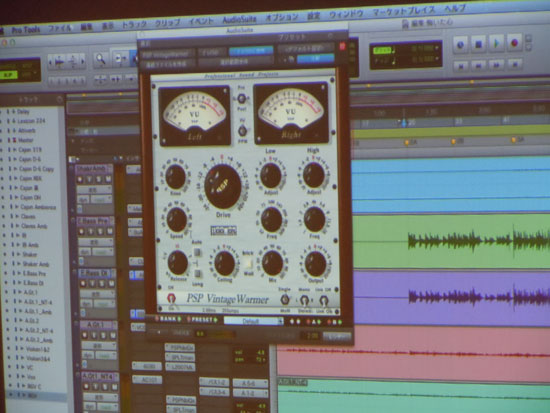The height and width of the screenshot is (413, 550).
Task: Open the ヘルプ menu
Action: pyautogui.click(x=455, y=8)
